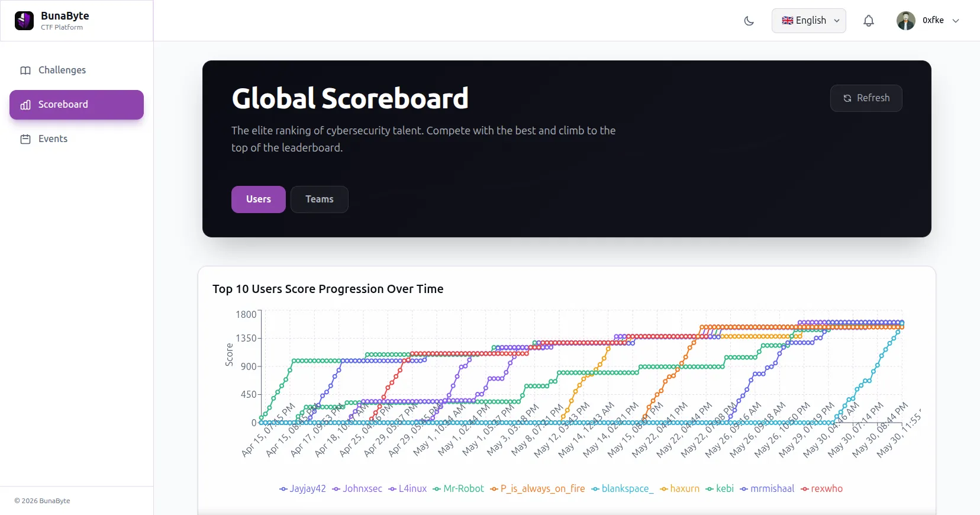The image size is (980, 515).
Task: Toggle the blankspace_ legend entry
Action: point(623,489)
